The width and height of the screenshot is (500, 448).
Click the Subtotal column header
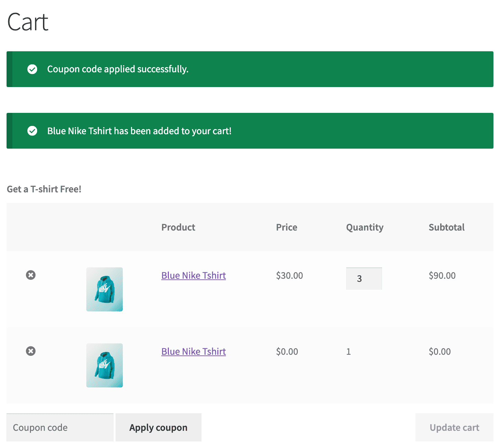tap(446, 227)
